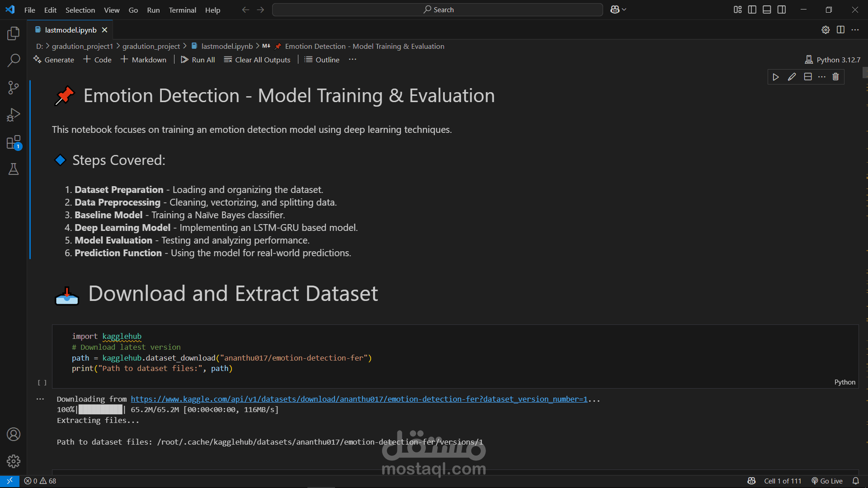The height and width of the screenshot is (488, 868).
Task: Edit the markdown cell with pencil icon
Action: tap(792, 77)
